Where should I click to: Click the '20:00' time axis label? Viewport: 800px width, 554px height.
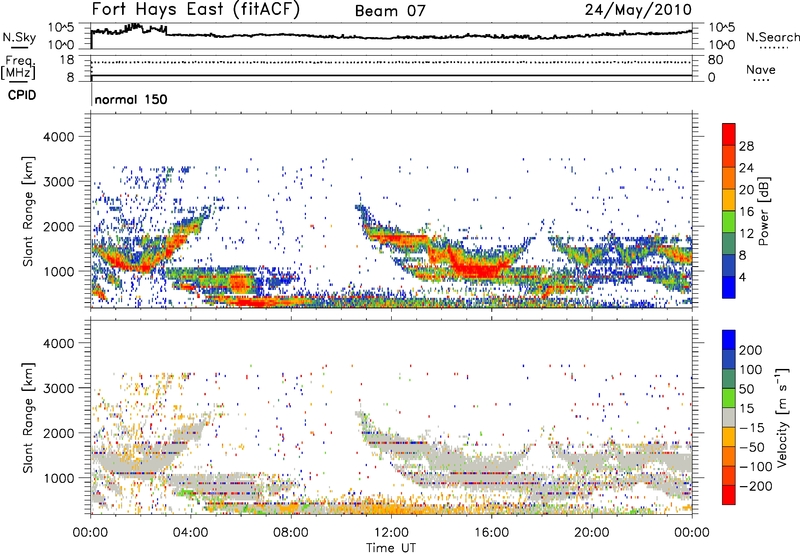(591, 533)
